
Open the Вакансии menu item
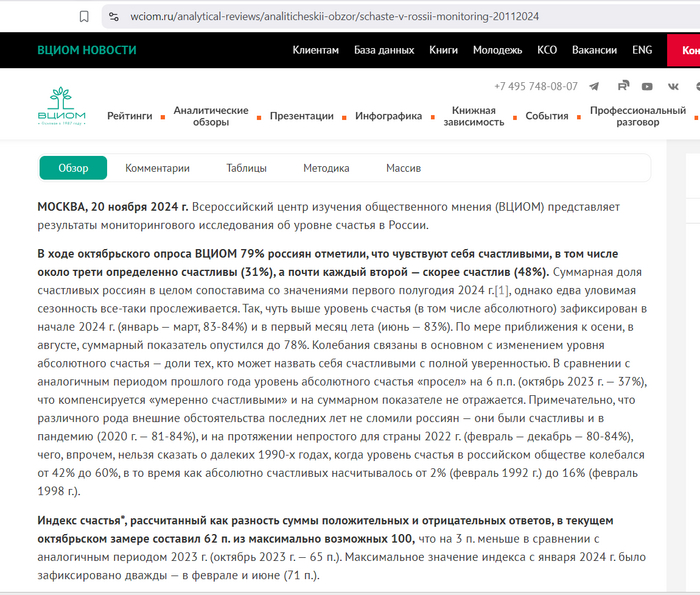[595, 50]
